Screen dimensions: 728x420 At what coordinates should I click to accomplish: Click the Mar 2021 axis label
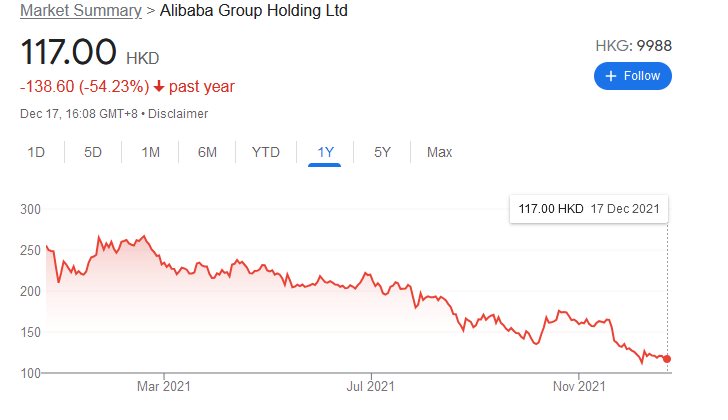[163, 384]
